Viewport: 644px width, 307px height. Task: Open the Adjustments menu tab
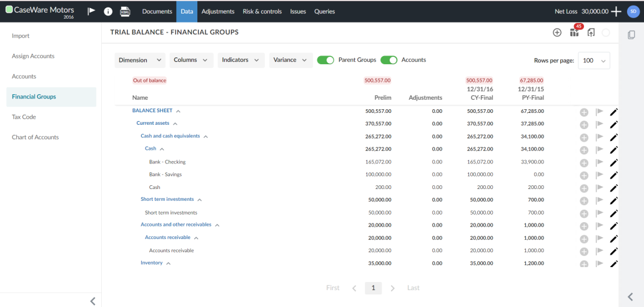pos(217,11)
